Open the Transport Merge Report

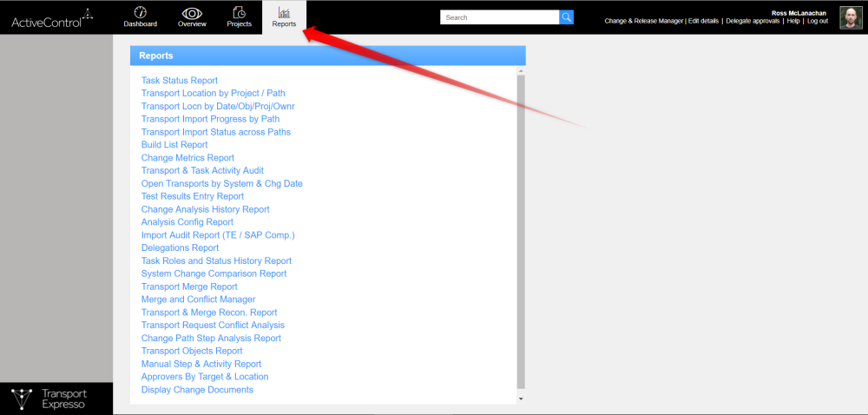pyautogui.click(x=189, y=287)
